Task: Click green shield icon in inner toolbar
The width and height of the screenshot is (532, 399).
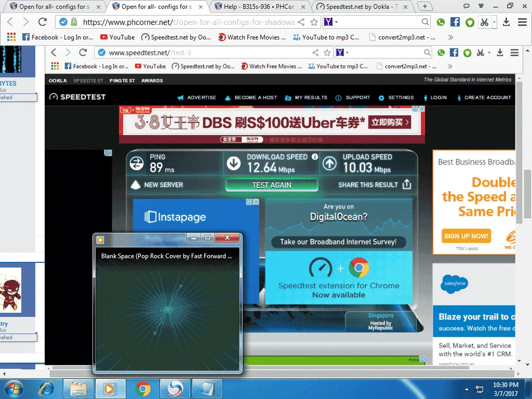Action: 467,52
